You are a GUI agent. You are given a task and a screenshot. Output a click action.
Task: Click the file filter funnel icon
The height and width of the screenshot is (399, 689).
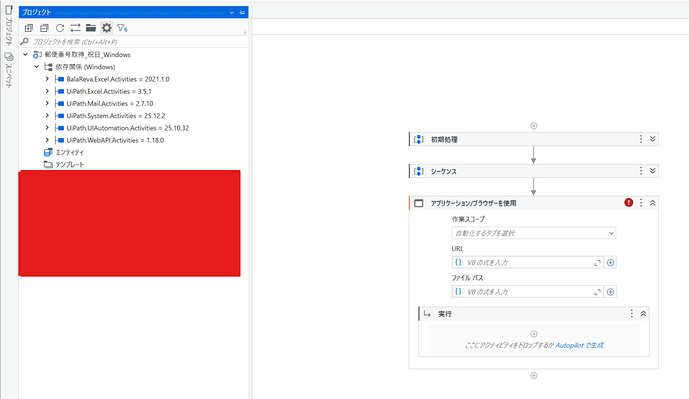pyautogui.click(x=122, y=28)
